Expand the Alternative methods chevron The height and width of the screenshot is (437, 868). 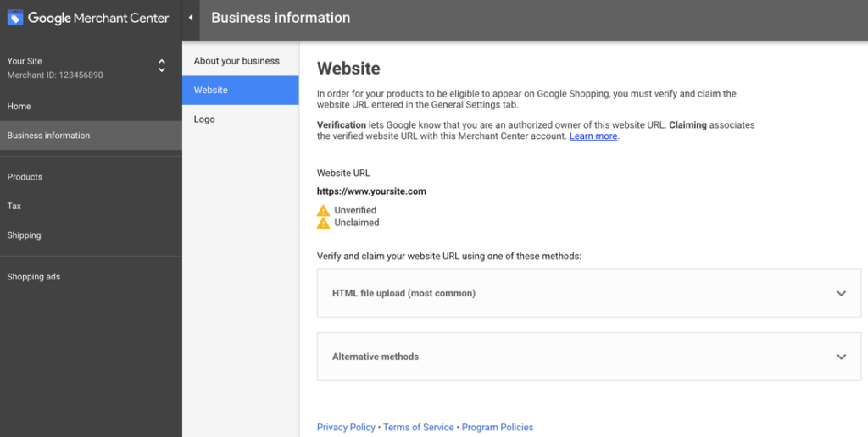[x=841, y=357]
